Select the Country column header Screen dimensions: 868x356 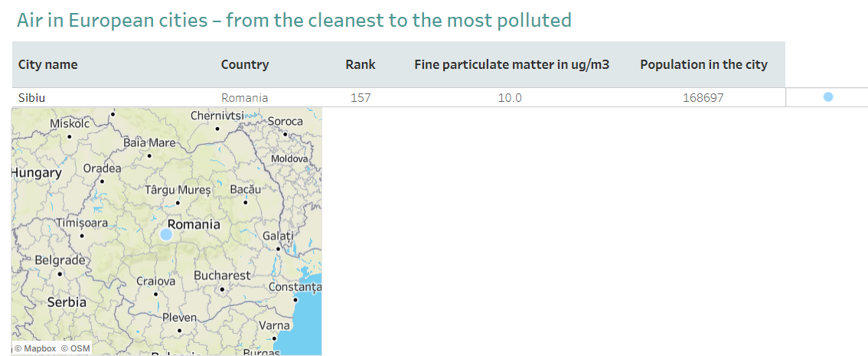pyautogui.click(x=245, y=64)
